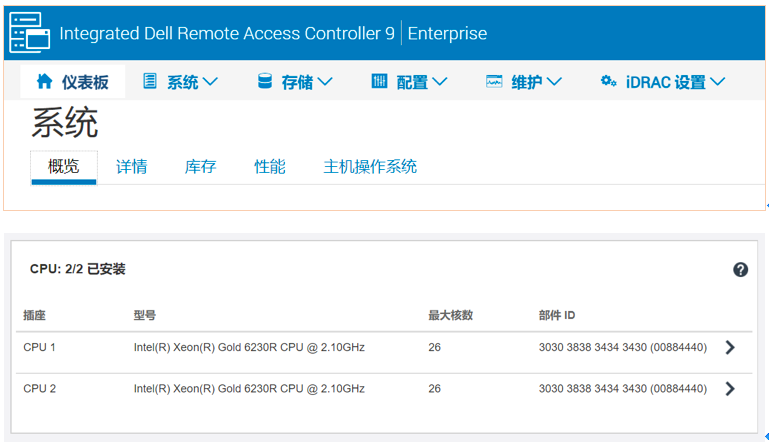Screen dimensions: 769x442
Task: Open the 存储 dropdown menu
Action: pos(307,82)
